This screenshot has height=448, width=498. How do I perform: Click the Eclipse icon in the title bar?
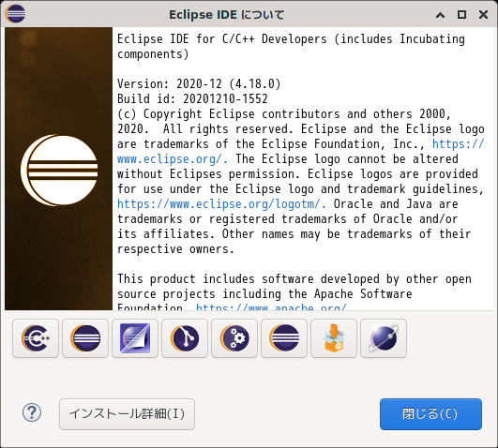point(15,14)
